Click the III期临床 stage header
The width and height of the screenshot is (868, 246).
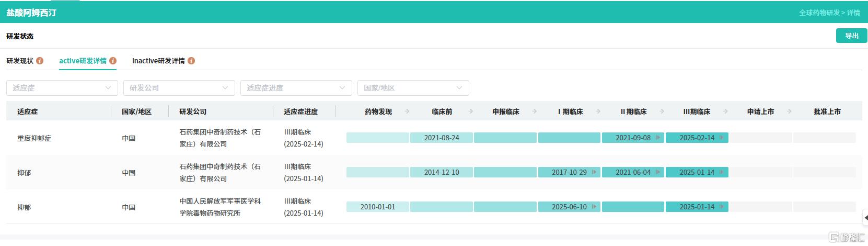(697, 111)
